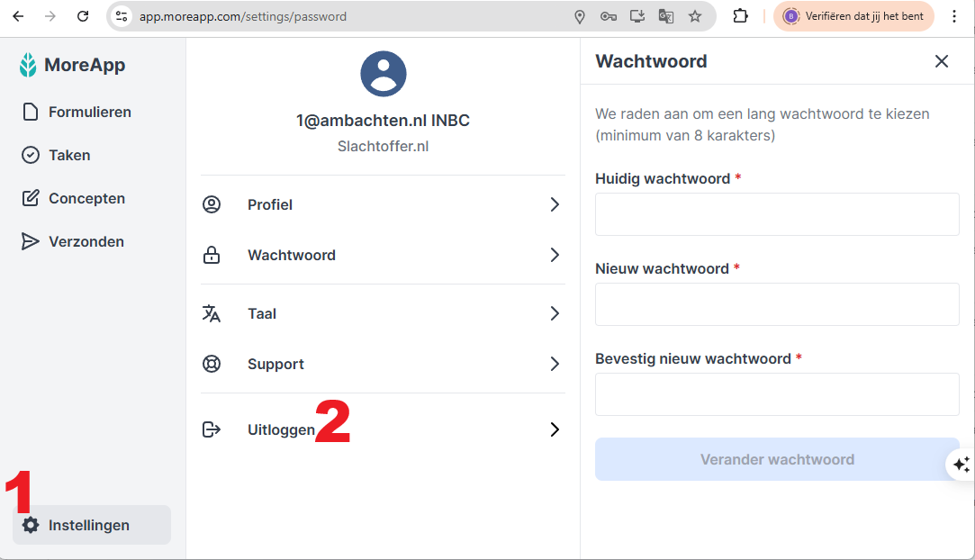The height and width of the screenshot is (560, 975).
Task: Click the Concepten pencil icon
Action: pos(31,198)
